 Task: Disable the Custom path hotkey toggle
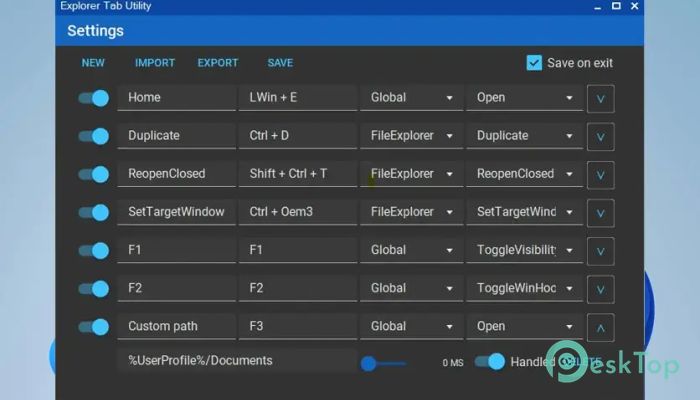pos(94,327)
